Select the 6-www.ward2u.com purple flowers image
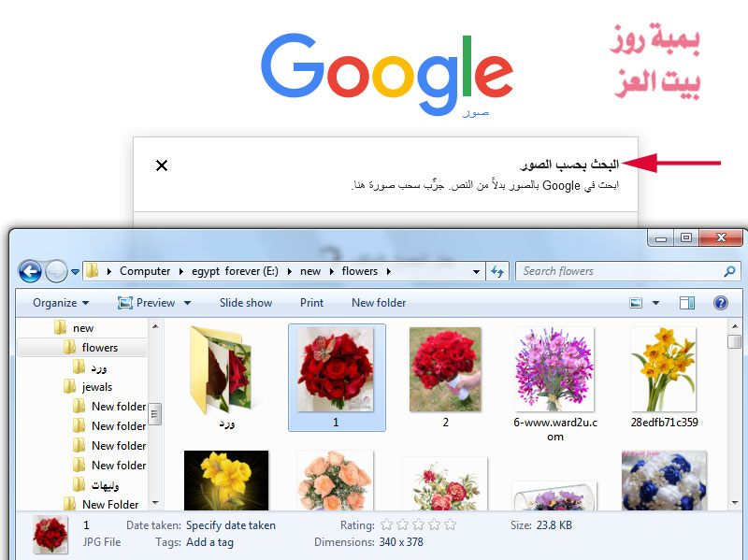Image resolution: width=748 pixels, height=560 pixels. coord(555,384)
